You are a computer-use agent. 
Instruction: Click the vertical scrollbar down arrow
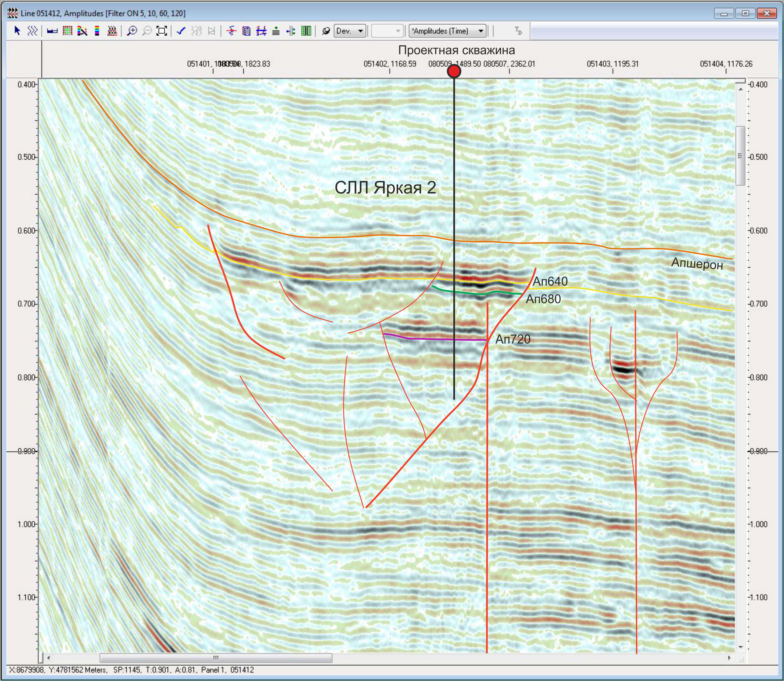[x=740, y=647]
